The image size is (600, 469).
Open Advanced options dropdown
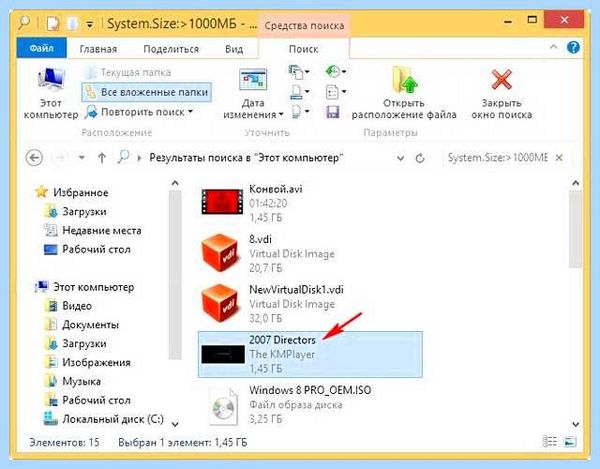[336, 92]
